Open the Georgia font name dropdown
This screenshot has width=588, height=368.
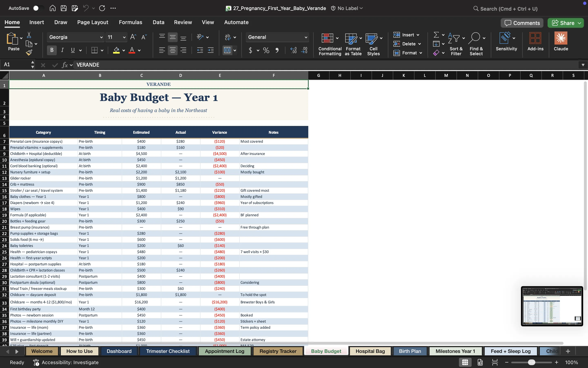(x=101, y=37)
